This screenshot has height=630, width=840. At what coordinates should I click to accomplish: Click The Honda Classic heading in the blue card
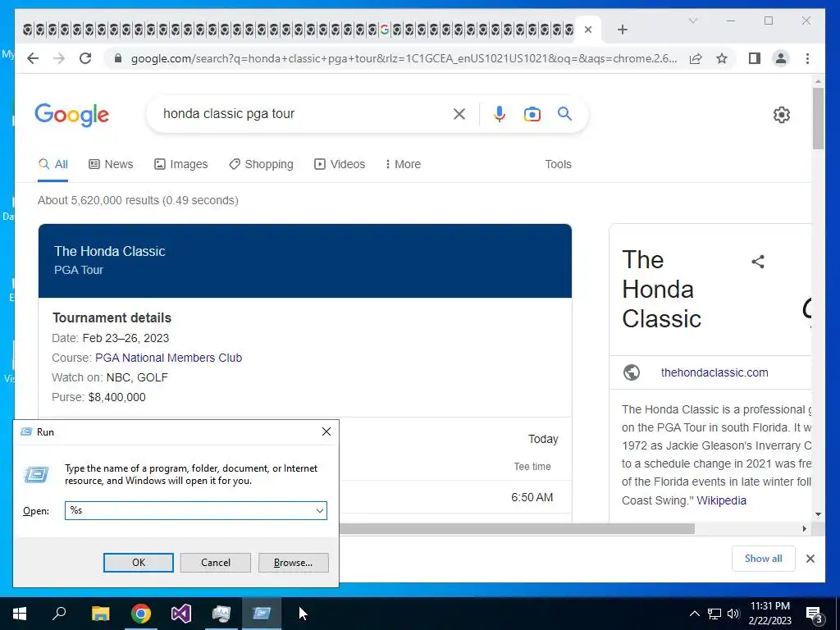(x=110, y=251)
